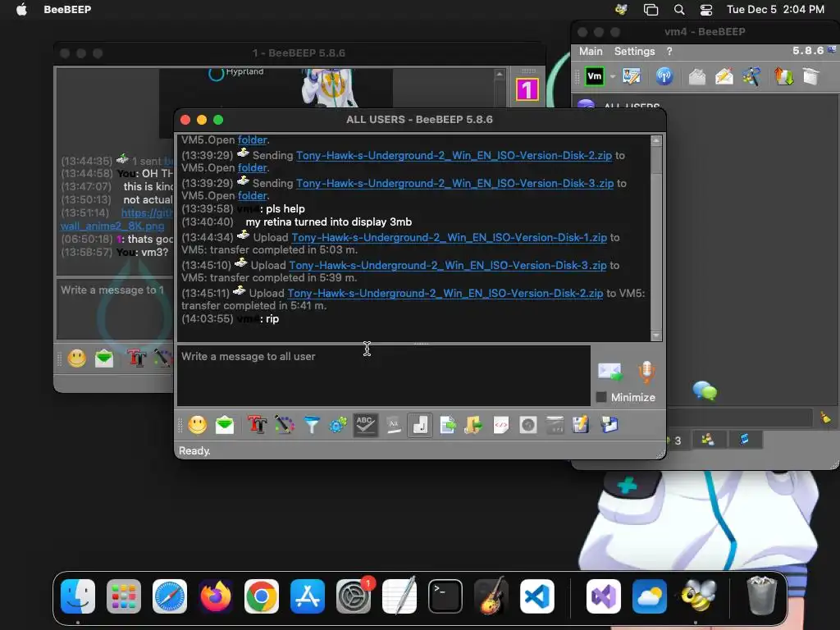
Task: Toggle ABC spell checking button
Action: click(365, 426)
